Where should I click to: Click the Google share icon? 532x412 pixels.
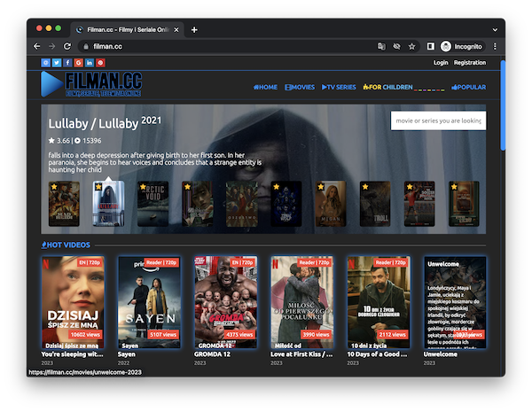pyautogui.click(x=78, y=63)
